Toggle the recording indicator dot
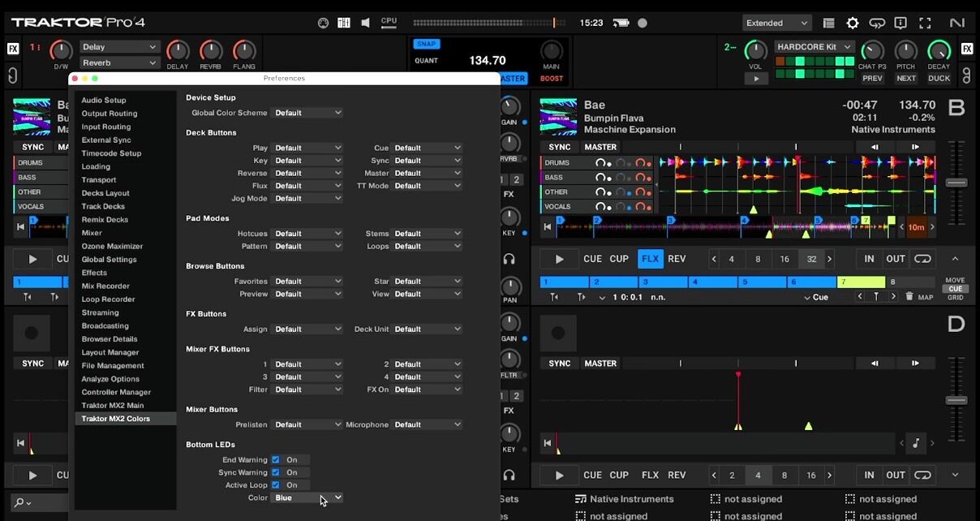The width and height of the screenshot is (980, 521). [643, 23]
